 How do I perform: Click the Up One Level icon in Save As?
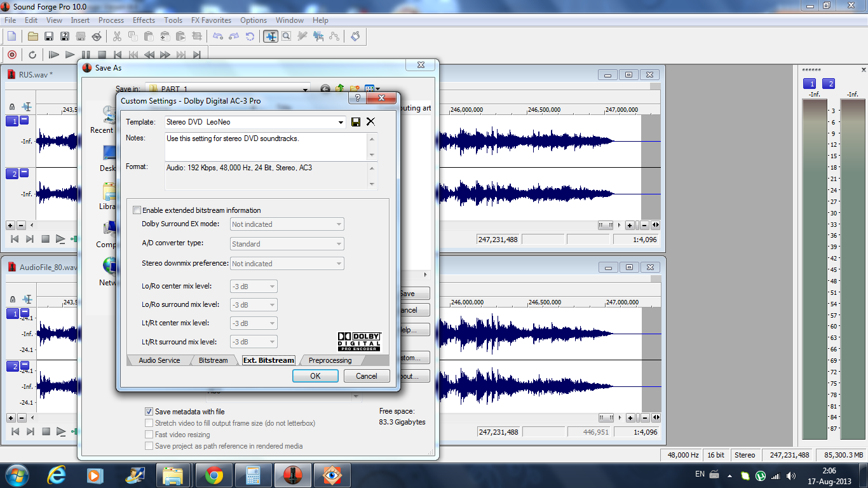(340, 89)
